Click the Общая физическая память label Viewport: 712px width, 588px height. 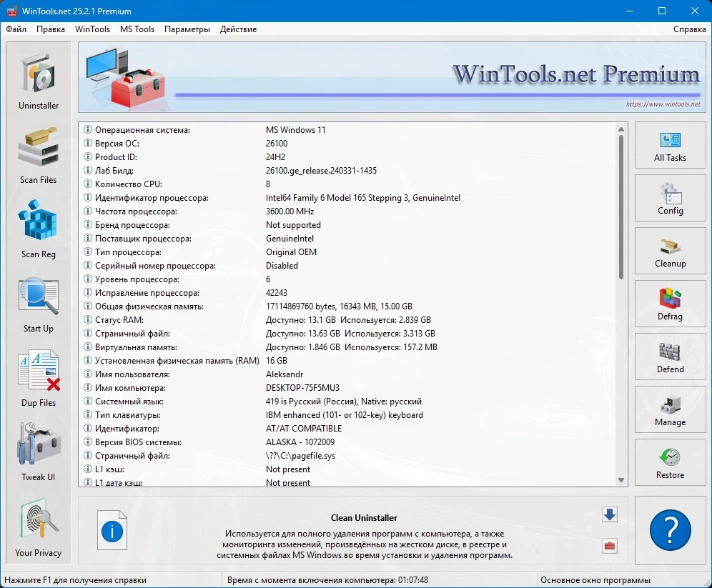(149, 307)
